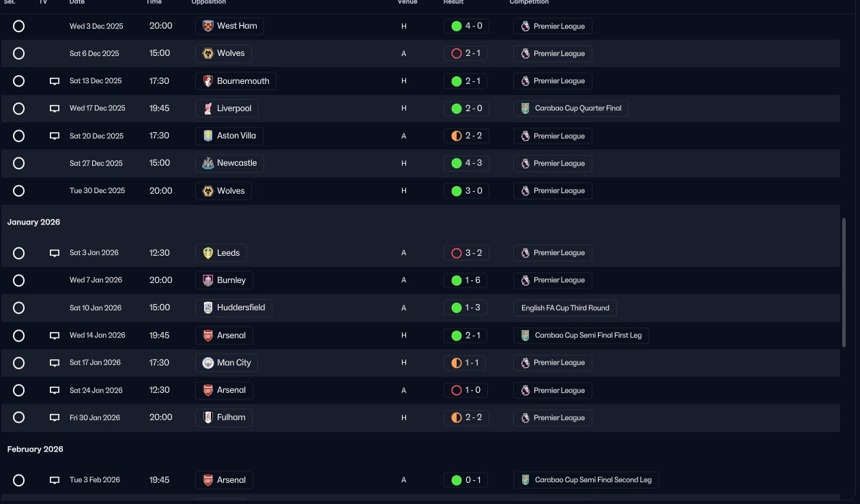Click TV broadcast icon for Bournemouth match
This screenshot has height=504, width=860.
[x=55, y=81]
